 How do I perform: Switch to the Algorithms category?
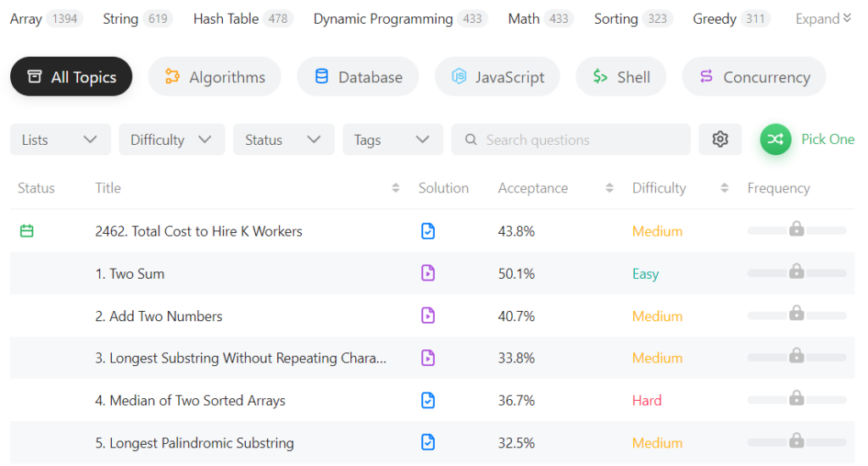(x=214, y=76)
